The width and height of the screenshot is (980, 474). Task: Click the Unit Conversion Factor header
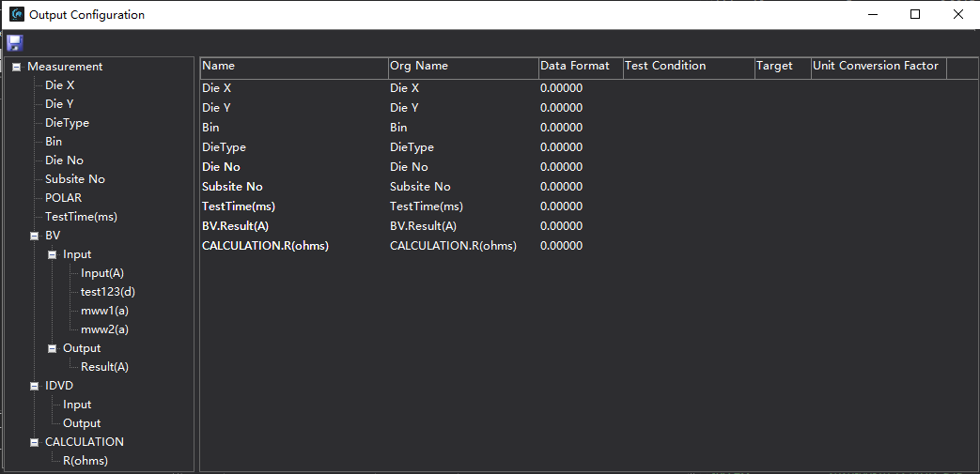tap(875, 67)
